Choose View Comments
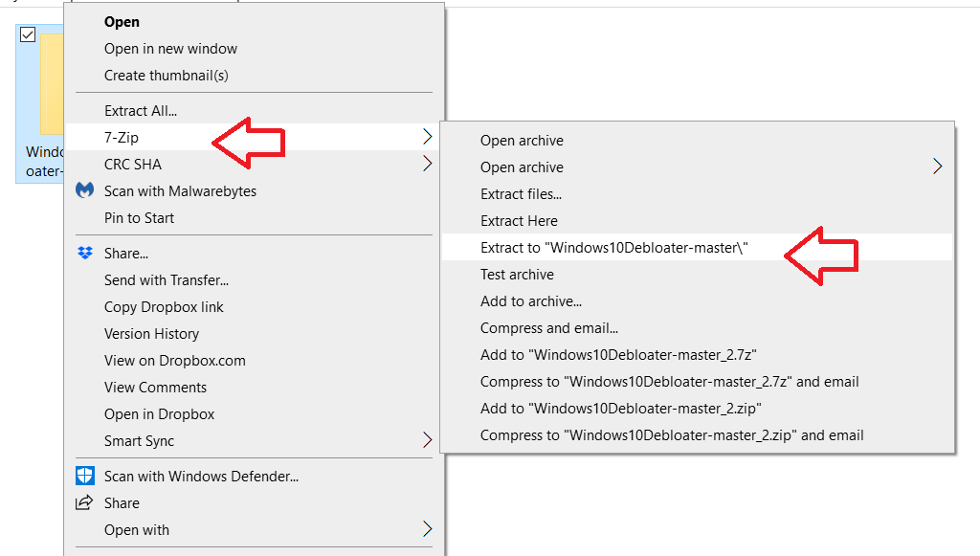980x556 pixels. tap(155, 388)
